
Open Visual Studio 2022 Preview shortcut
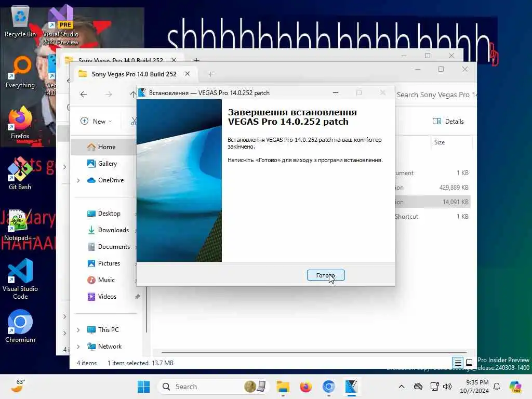point(60,24)
